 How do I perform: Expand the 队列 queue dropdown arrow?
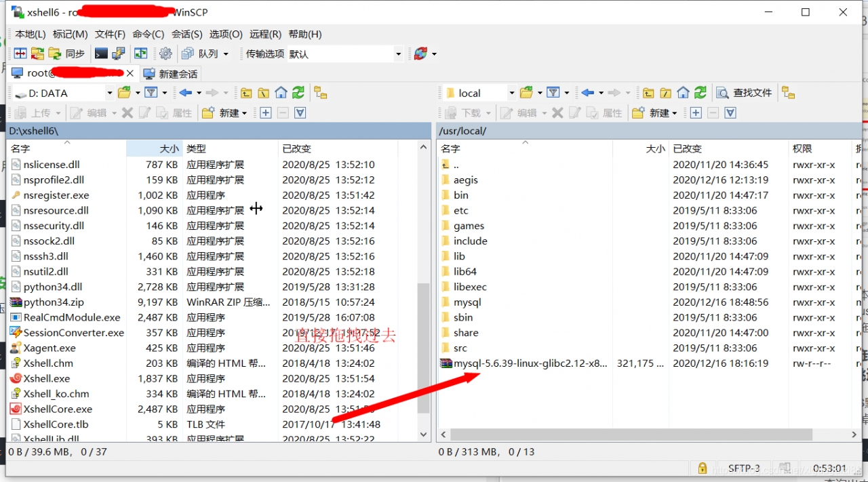click(226, 54)
